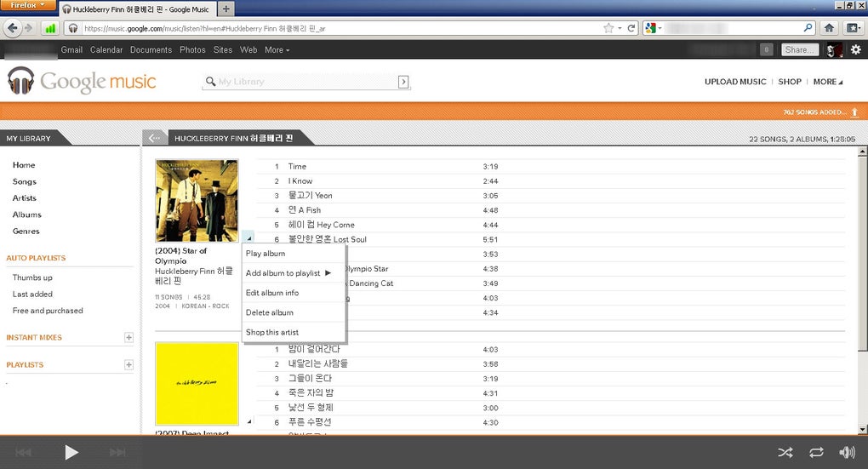
Task: Add a new playlist with plus icon
Action: pos(129,364)
